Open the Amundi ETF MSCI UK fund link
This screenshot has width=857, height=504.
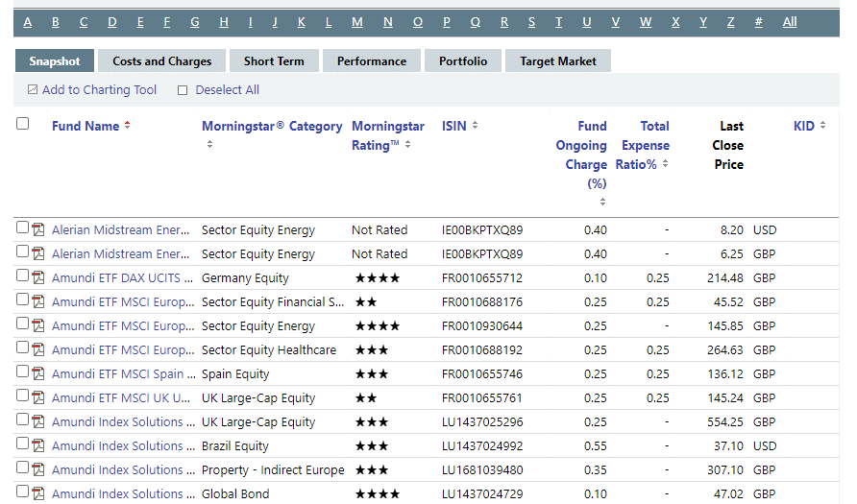(x=121, y=398)
